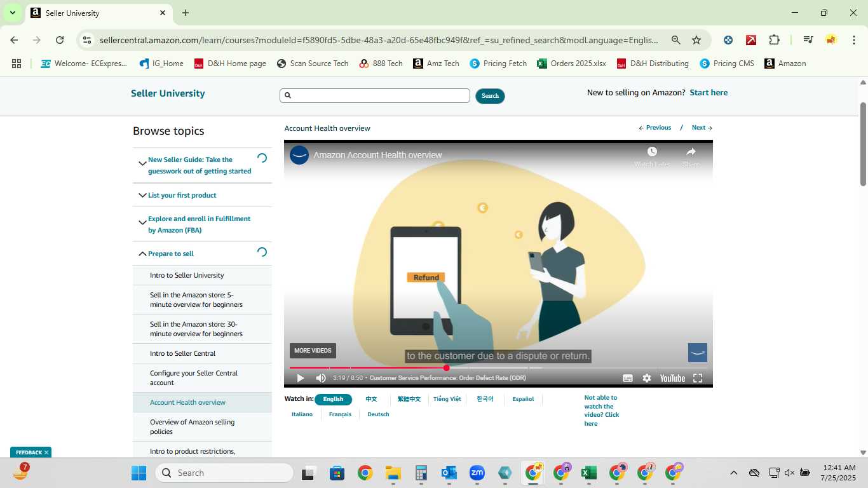Open MORE VIDEOS overlay
Image resolution: width=868 pixels, height=488 pixels.
pos(313,351)
